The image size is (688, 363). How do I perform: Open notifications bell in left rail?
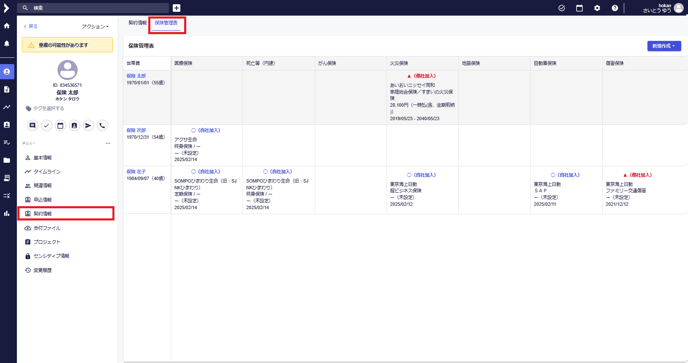tap(7, 44)
